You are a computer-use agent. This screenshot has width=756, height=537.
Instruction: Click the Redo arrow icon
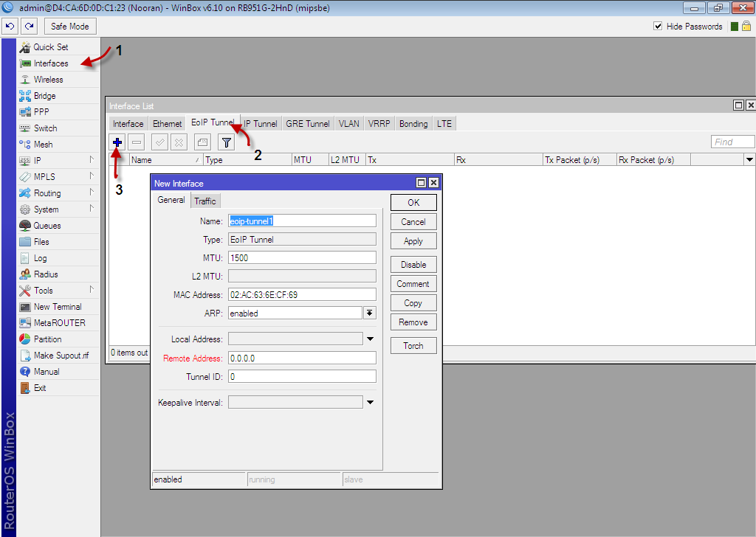coord(30,27)
